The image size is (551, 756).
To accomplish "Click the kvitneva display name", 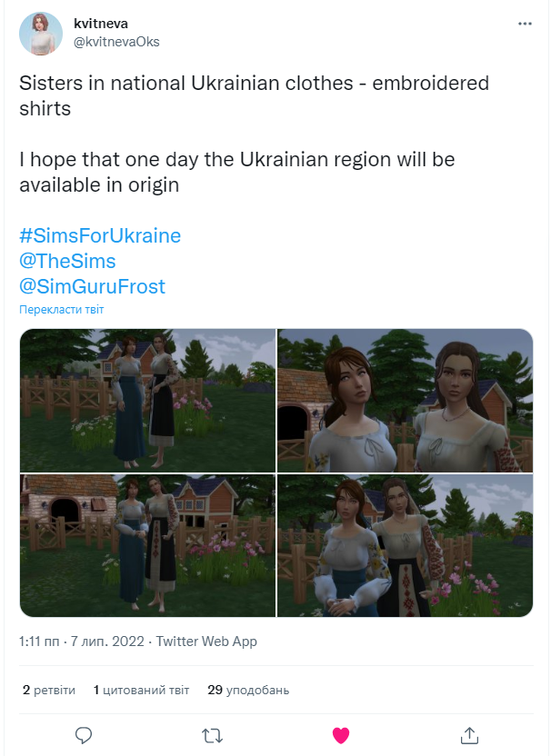I will 101,24.
